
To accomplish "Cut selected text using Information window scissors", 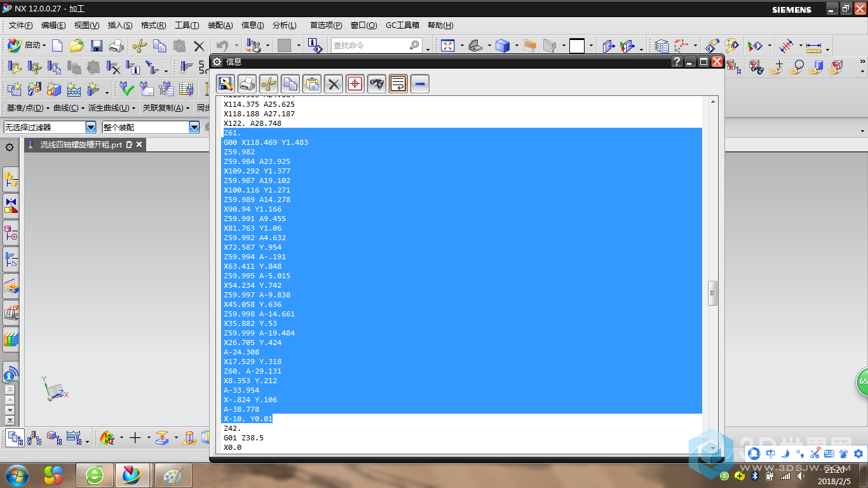I will tap(269, 83).
